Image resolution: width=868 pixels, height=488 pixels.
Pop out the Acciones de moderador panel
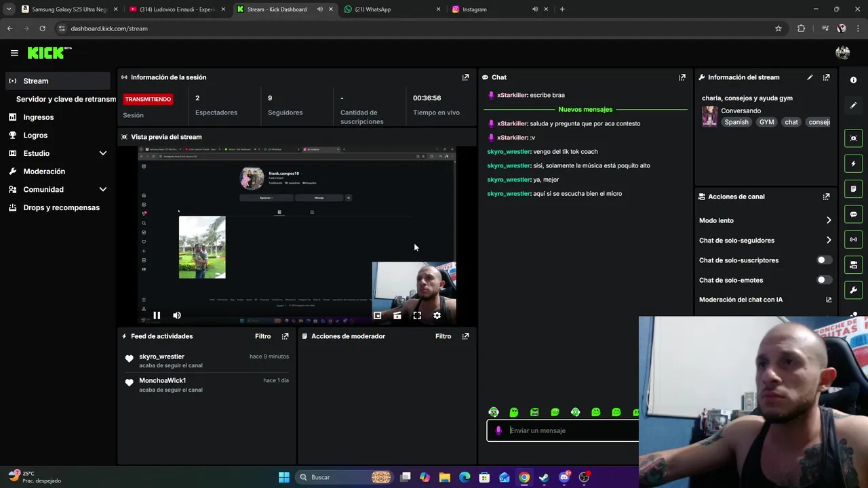click(465, 336)
